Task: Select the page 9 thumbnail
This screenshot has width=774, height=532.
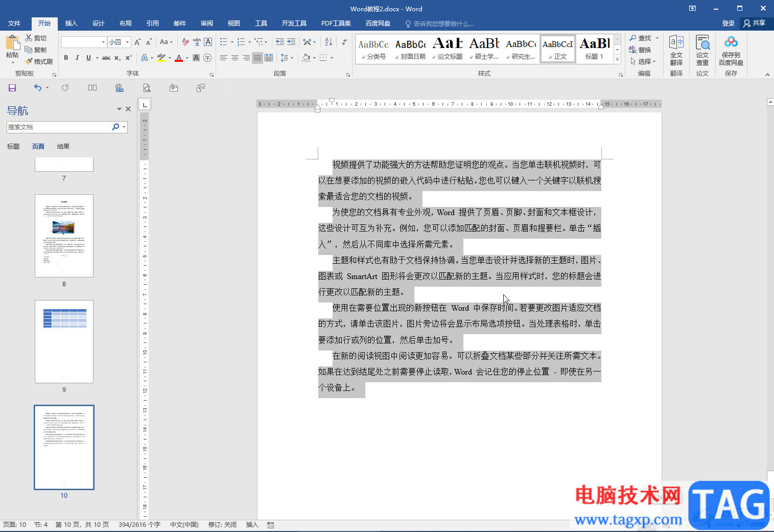Action: pyautogui.click(x=64, y=341)
